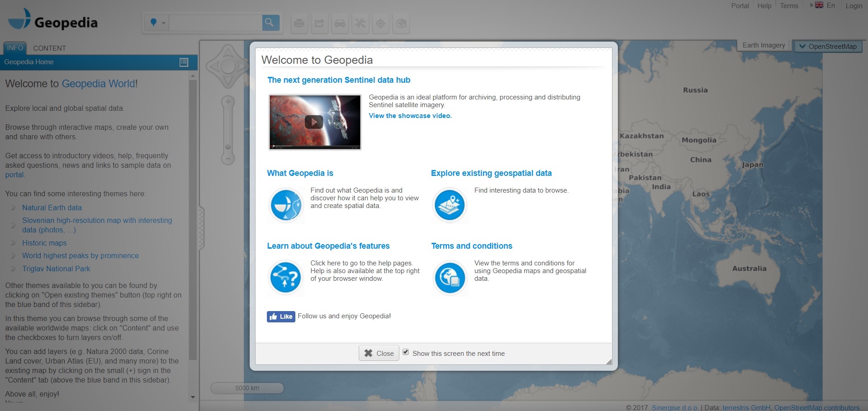The height and width of the screenshot is (411, 868).
Task: Click Explore existing geospatial data heading
Action: coord(491,173)
